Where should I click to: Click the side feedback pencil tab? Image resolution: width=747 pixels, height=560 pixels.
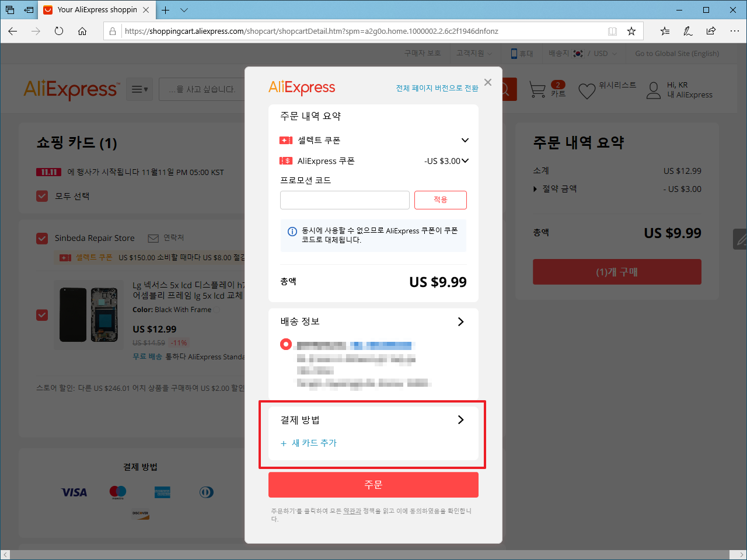tap(740, 239)
